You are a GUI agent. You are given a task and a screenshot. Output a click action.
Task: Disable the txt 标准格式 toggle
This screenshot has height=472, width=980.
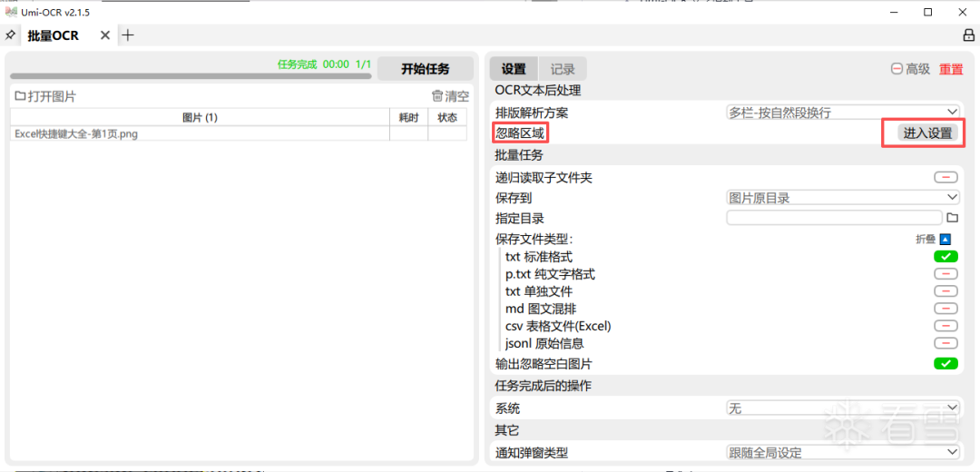(x=946, y=257)
